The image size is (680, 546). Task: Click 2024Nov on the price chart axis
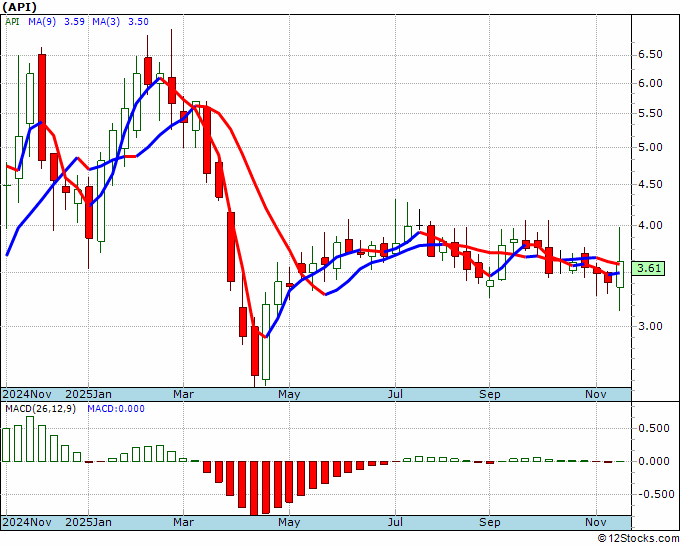pyautogui.click(x=27, y=394)
